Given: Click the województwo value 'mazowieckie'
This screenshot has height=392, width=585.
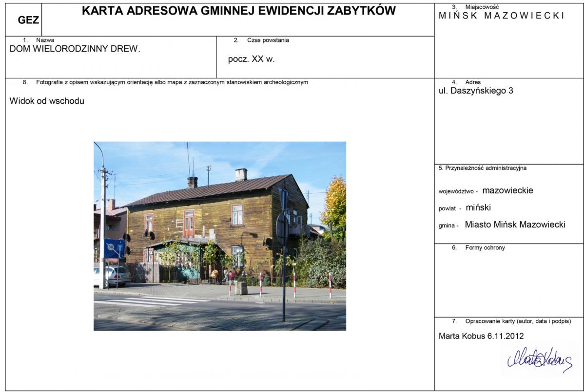Looking at the screenshot, I should [x=507, y=190].
